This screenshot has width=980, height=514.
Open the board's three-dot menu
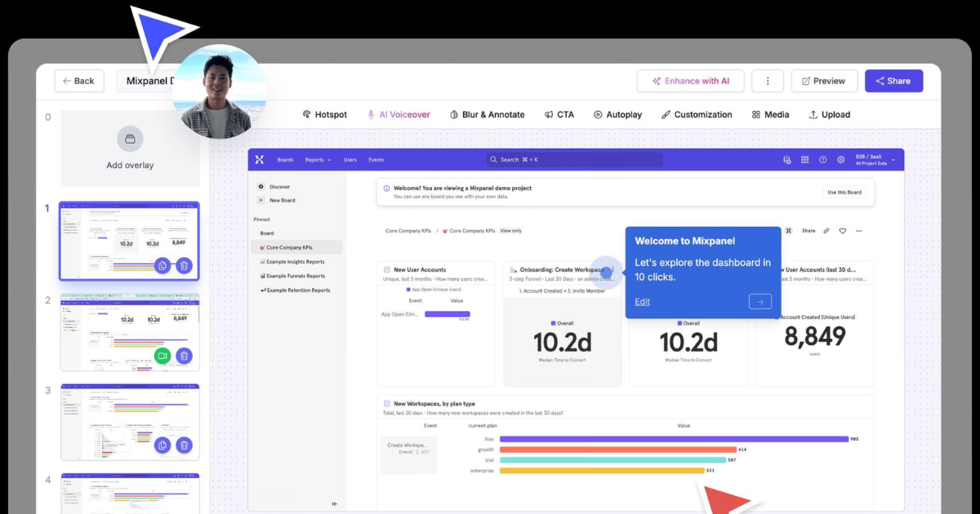click(858, 231)
